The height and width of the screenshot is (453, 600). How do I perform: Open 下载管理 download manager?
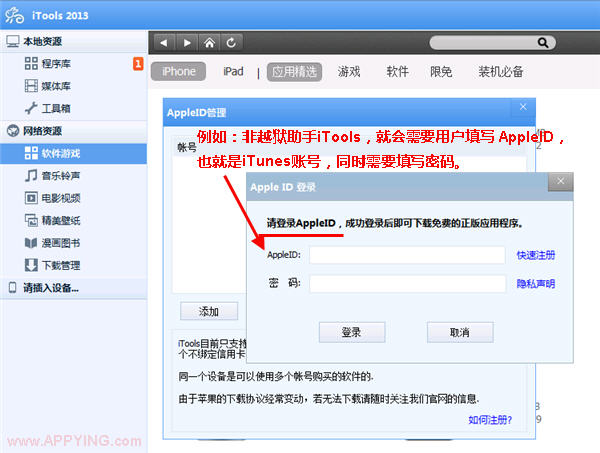tap(60, 265)
